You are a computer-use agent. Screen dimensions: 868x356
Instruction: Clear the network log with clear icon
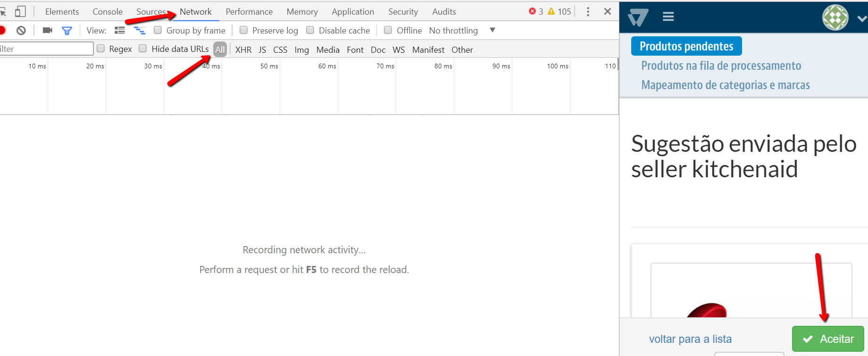[x=21, y=31]
